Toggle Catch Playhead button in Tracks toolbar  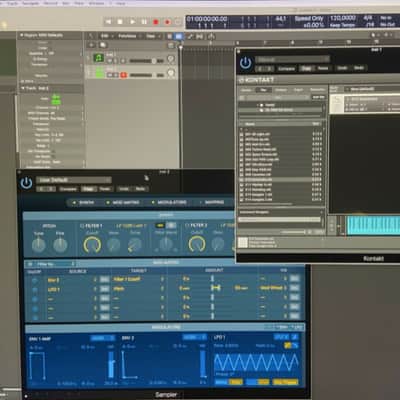[211, 36]
